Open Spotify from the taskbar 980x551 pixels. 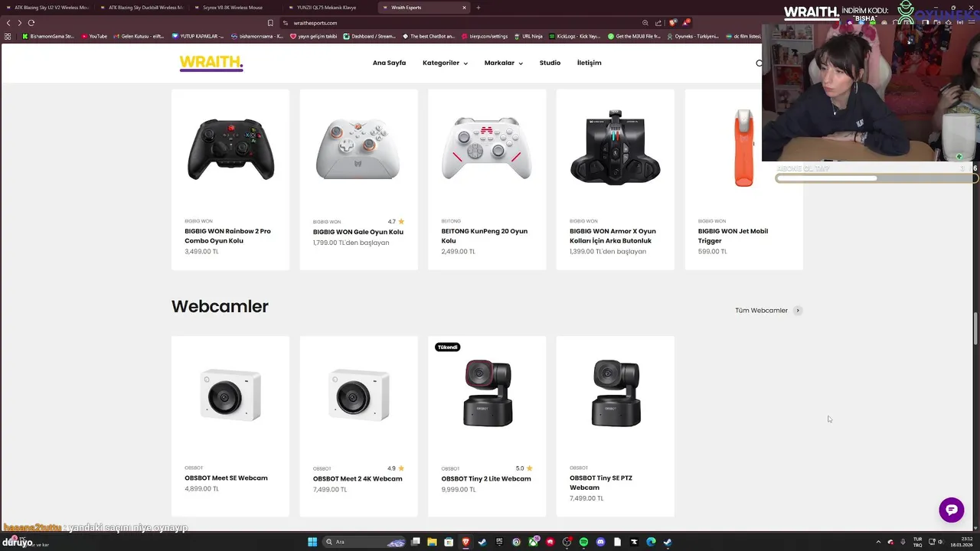(583, 542)
